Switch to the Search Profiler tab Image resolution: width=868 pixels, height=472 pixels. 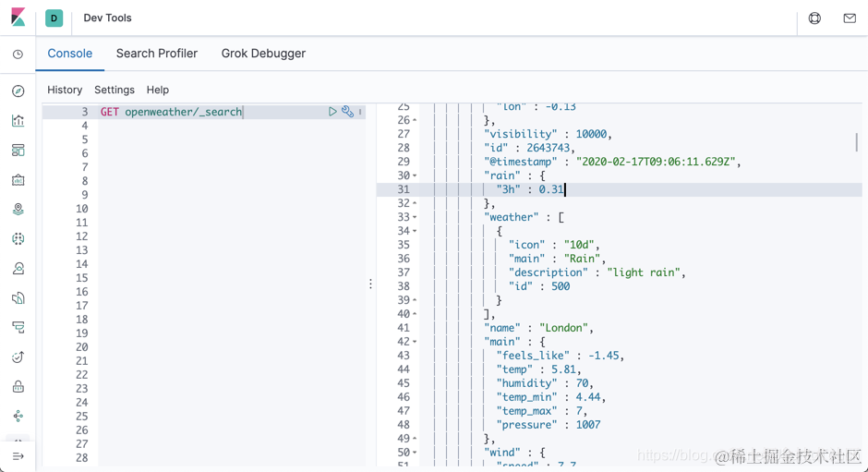click(x=157, y=54)
